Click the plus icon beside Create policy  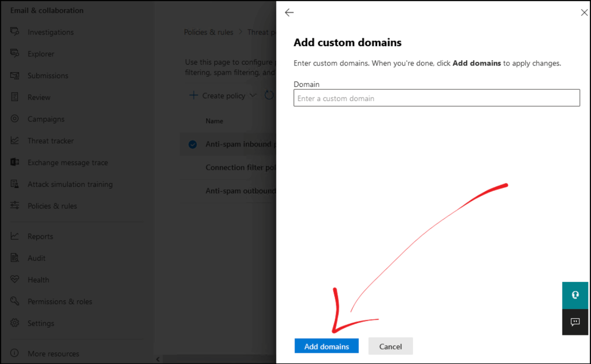click(193, 95)
